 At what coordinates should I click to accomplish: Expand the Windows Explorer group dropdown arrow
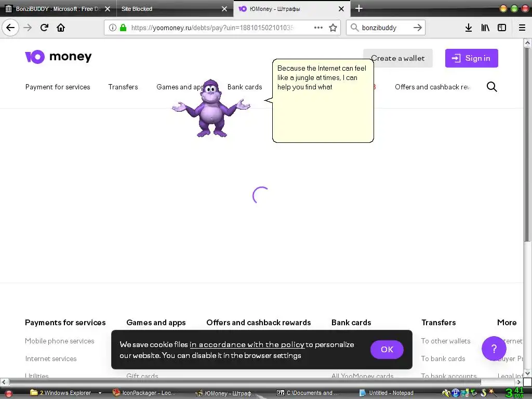pyautogui.click(x=100, y=393)
